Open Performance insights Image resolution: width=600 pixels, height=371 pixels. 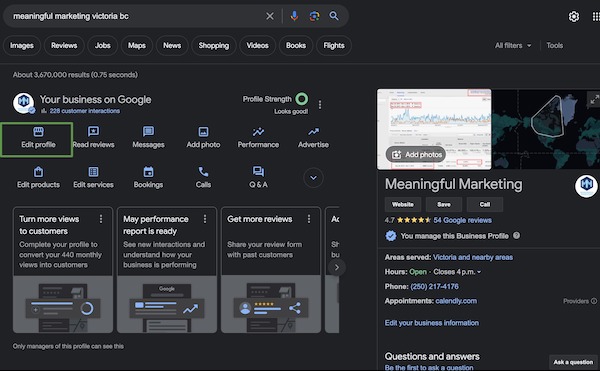coord(258,137)
